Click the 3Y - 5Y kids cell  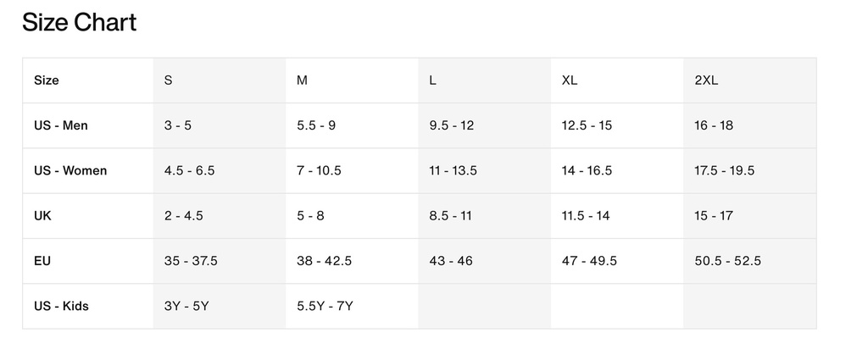[x=186, y=306]
